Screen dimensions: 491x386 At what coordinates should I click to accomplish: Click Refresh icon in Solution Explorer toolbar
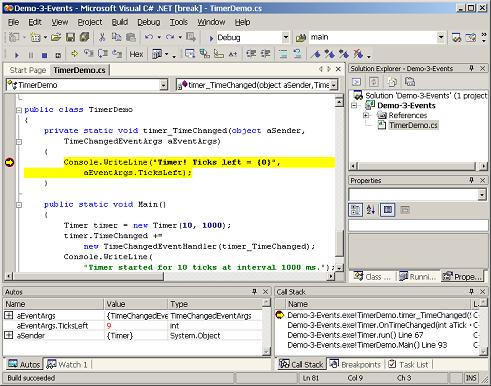click(x=374, y=82)
